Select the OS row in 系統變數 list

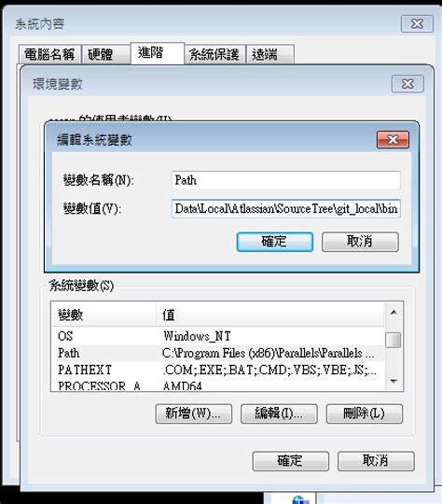pos(218,336)
